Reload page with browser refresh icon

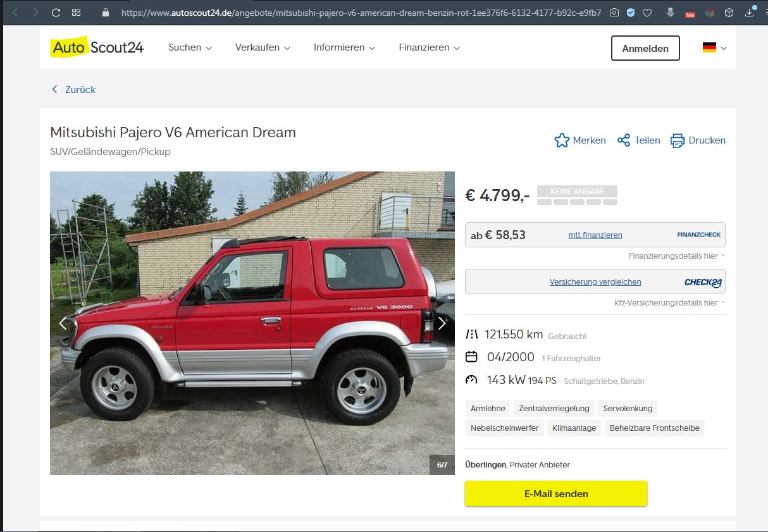click(56, 12)
